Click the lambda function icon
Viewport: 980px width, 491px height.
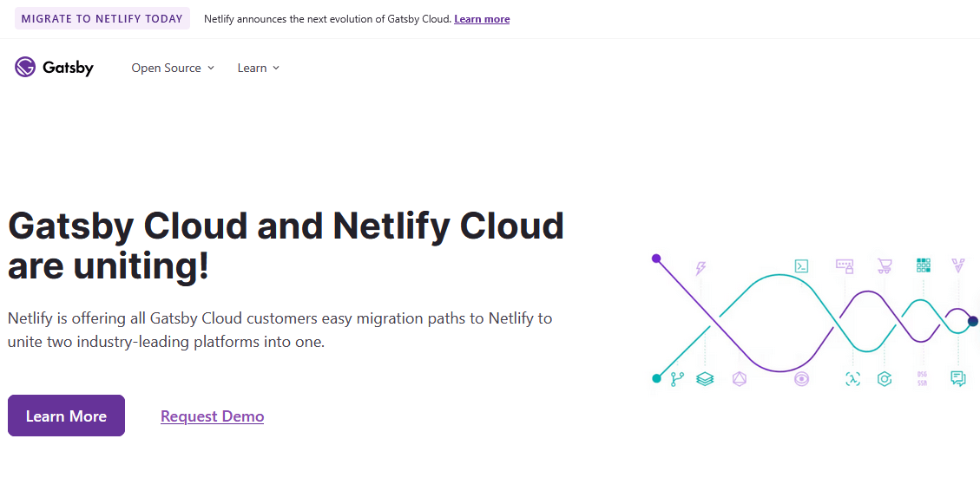[853, 379]
